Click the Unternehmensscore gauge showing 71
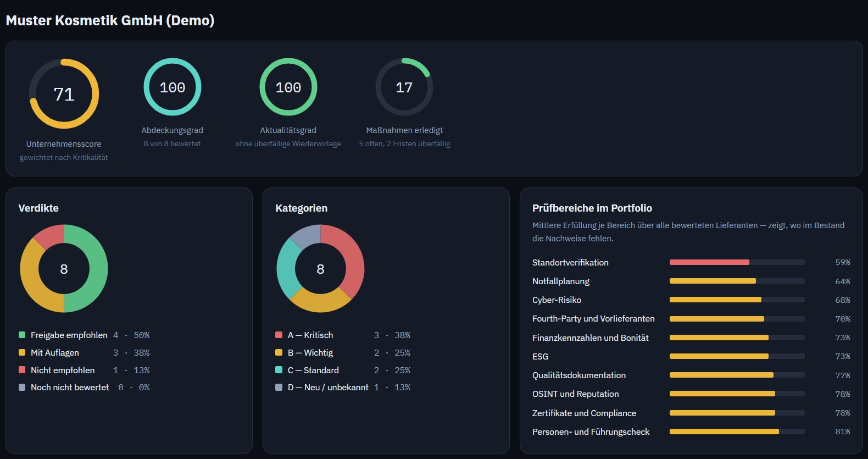This screenshot has width=868, height=459. click(64, 94)
